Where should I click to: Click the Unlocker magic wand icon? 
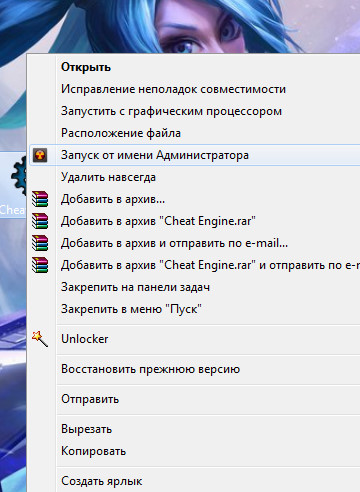pyautogui.click(x=40, y=339)
